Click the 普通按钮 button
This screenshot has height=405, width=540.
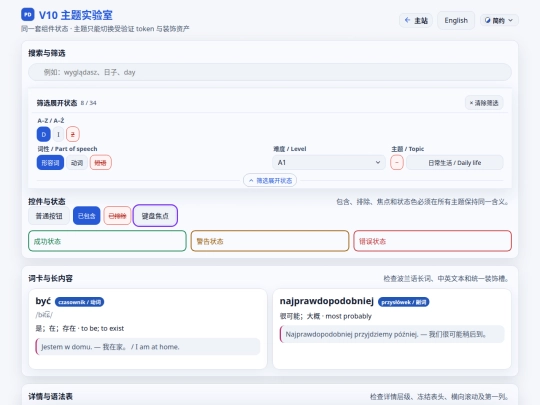49,216
